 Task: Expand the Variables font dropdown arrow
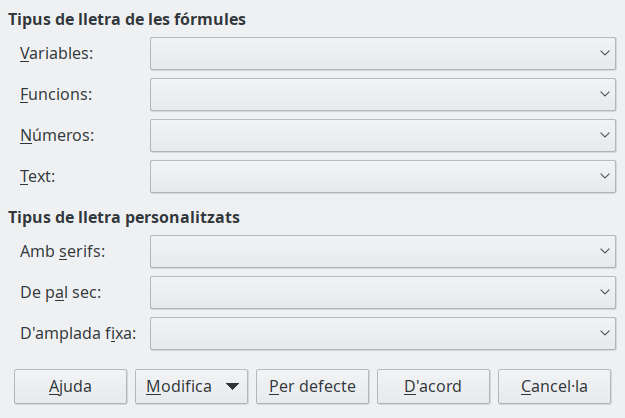[605, 53]
